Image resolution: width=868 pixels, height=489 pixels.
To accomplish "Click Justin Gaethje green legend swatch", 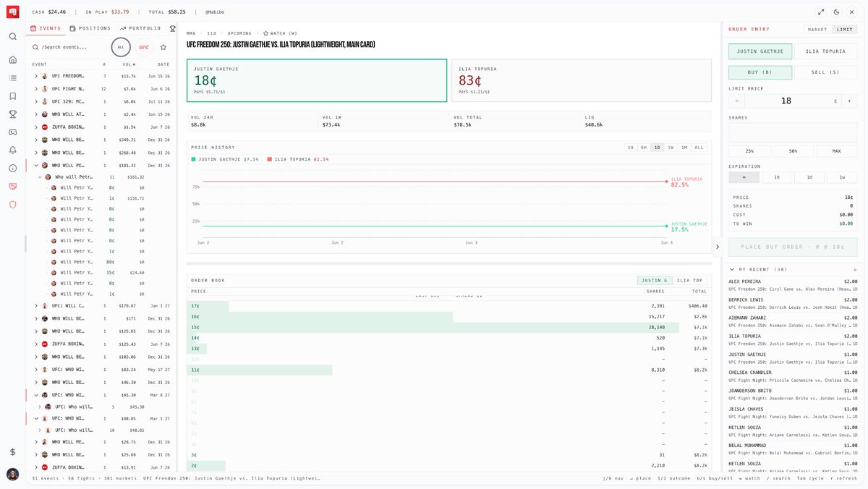I will click(x=194, y=159).
